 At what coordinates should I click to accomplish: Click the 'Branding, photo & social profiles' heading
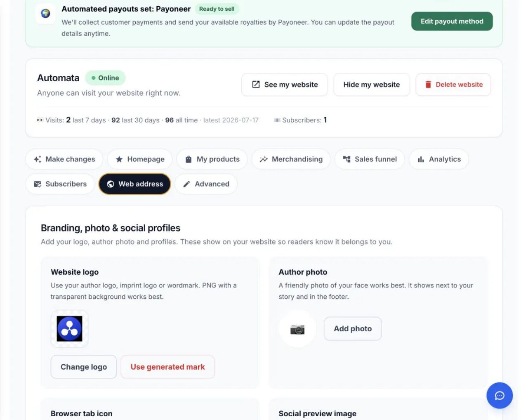pos(111,228)
